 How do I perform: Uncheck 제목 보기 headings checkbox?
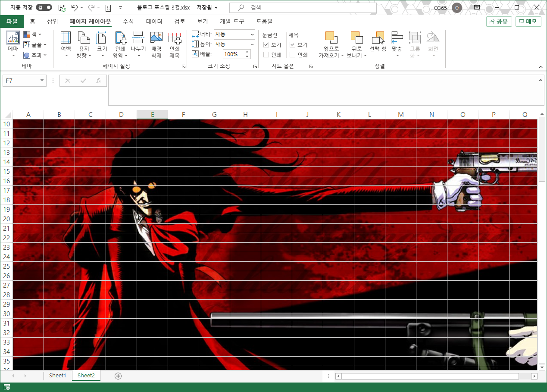[x=292, y=45]
